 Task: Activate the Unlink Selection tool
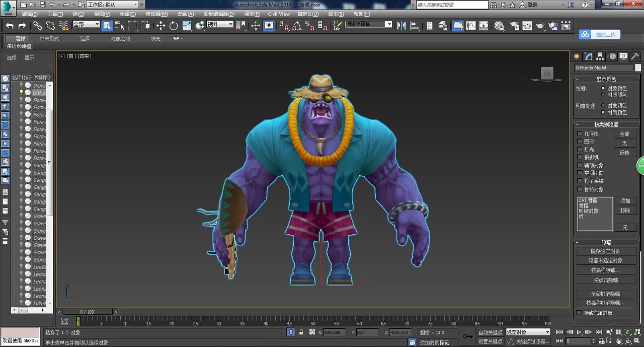point(51,26)
